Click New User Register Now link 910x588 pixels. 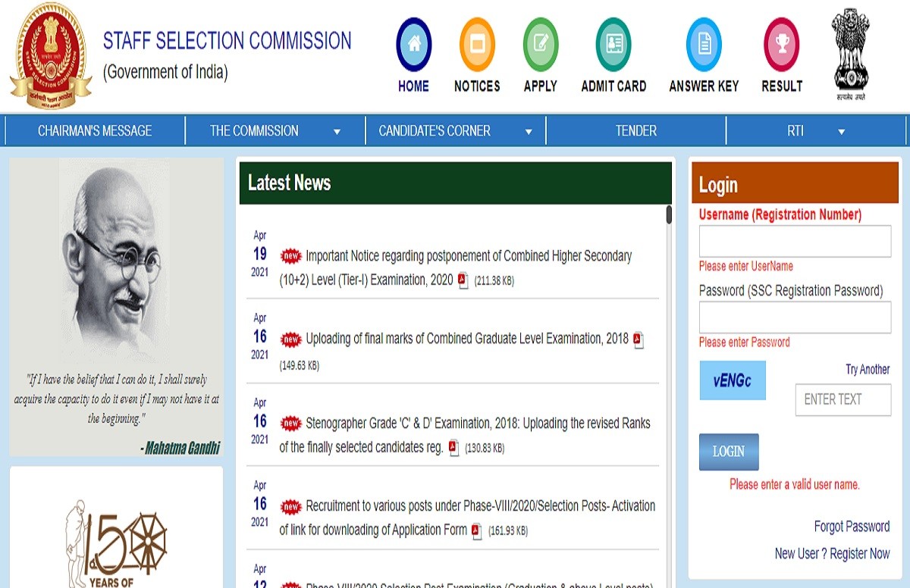coord(832,554)
